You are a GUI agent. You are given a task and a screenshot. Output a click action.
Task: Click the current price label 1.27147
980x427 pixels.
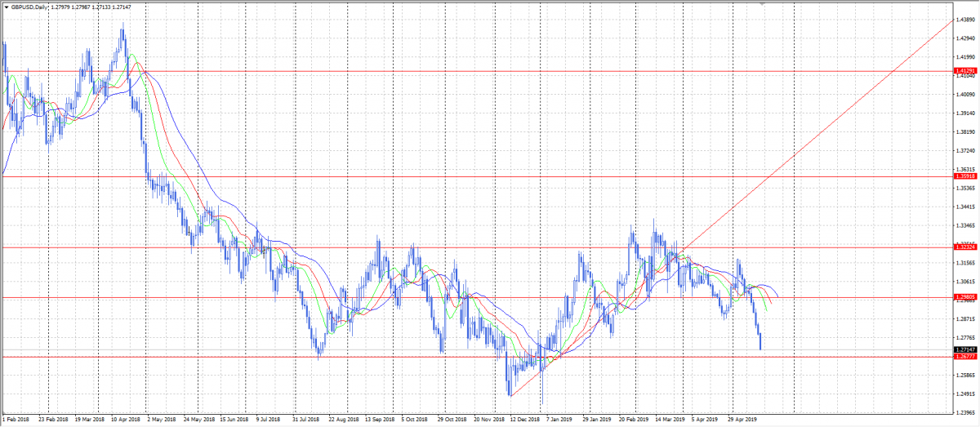point(966,349)
